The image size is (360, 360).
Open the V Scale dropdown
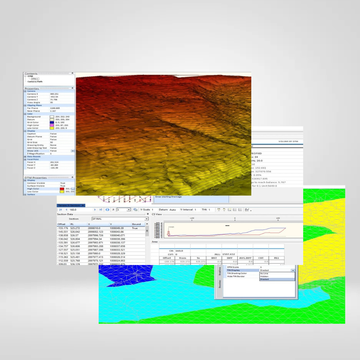pos(152,209)
